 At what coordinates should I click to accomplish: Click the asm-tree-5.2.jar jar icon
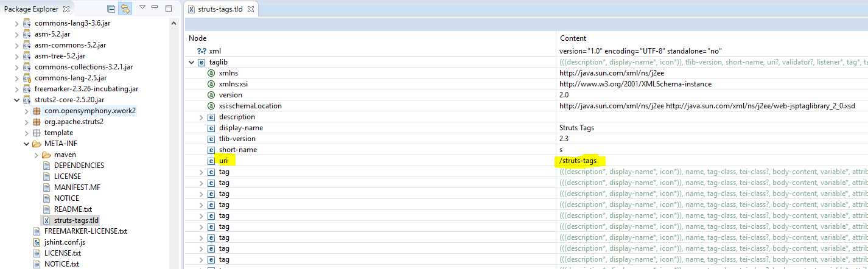[x=27, y=56]
